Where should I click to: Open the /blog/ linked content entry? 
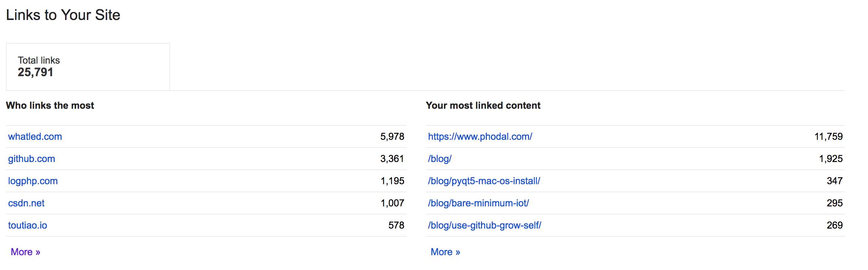[440, 159]
